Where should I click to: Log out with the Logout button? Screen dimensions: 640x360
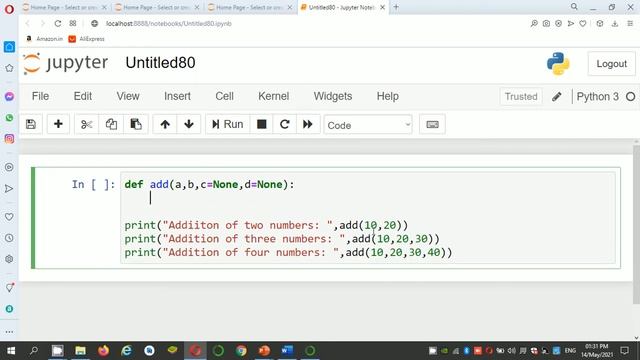click(x=611, y=64)
